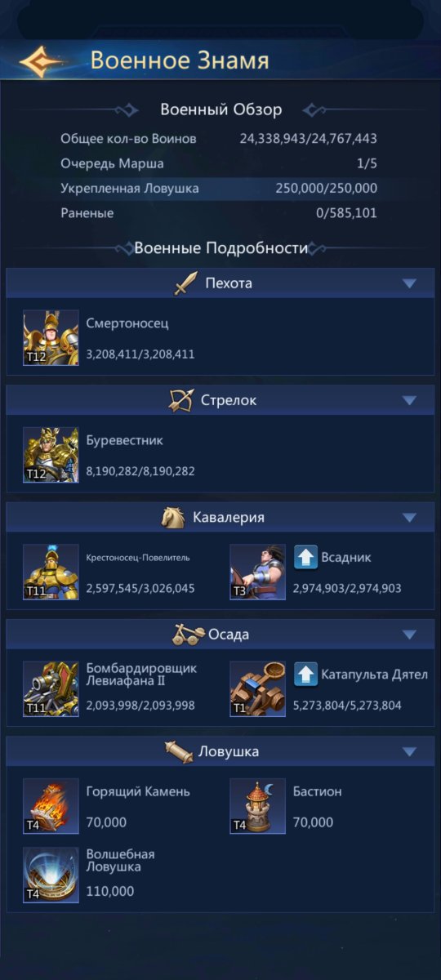Collapse the Ловушка section arrow
Screen dimensions: 441x980
click(x=410, y=751)
